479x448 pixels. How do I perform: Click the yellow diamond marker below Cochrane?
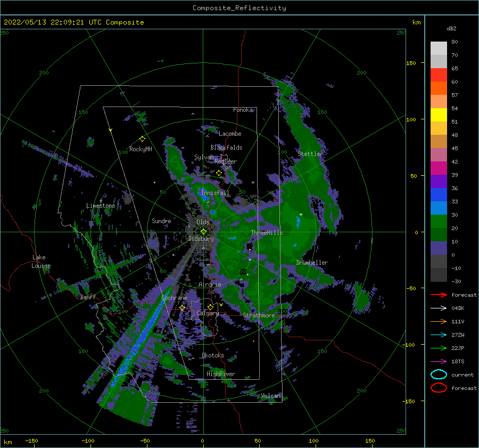click(x=183, y=308)
